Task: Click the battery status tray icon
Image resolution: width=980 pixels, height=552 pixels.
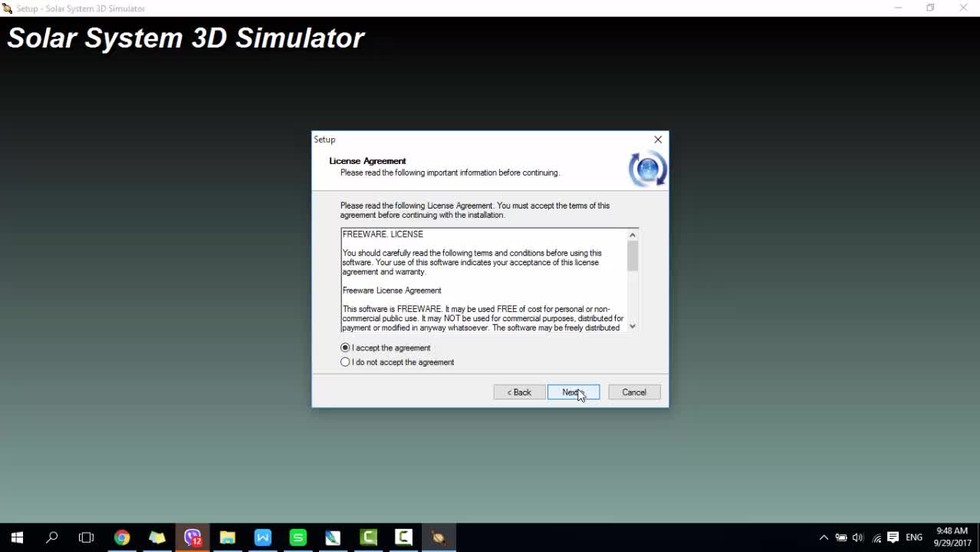Action: click(x=841, y=537)
